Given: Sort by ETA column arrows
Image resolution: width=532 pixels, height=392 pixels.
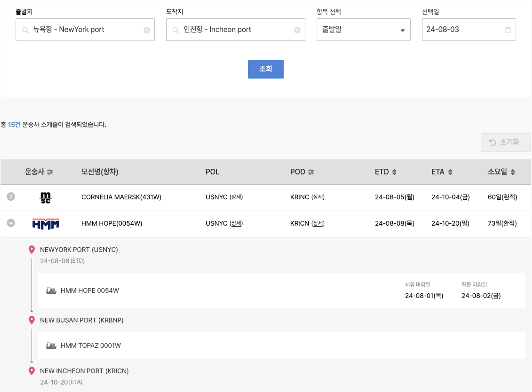Looking at the screenshot, I should coord(450,172).
